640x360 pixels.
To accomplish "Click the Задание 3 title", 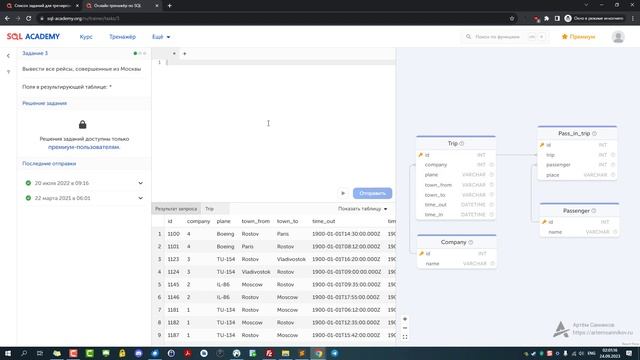I will 35,53.
